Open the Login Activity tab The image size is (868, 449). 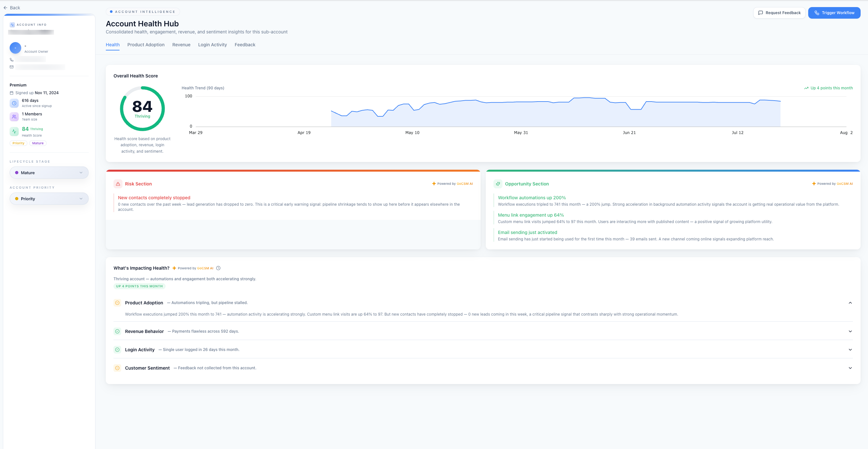point(212,45)
